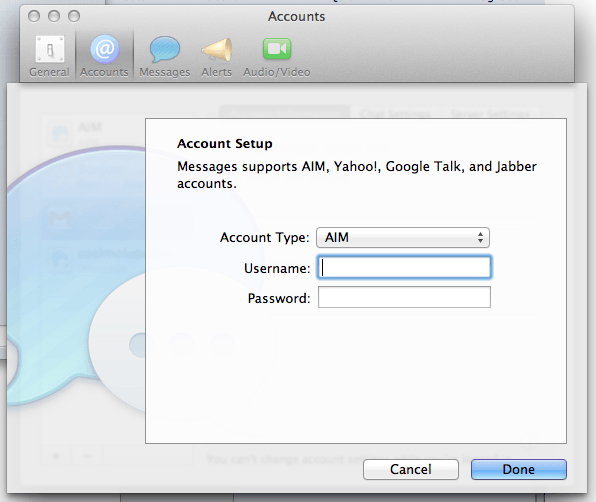Zoom the Accounts window
Screen dimensions: 596x502
point(74,16)
